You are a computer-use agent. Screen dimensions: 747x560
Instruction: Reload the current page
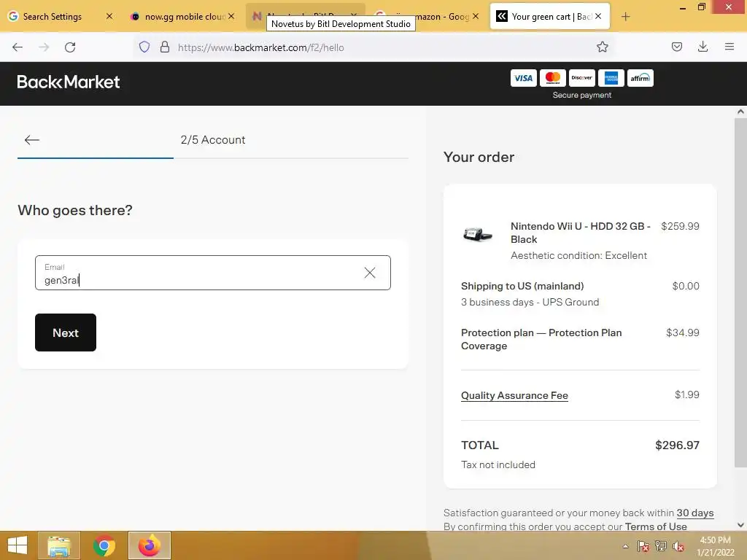(70, 47)
